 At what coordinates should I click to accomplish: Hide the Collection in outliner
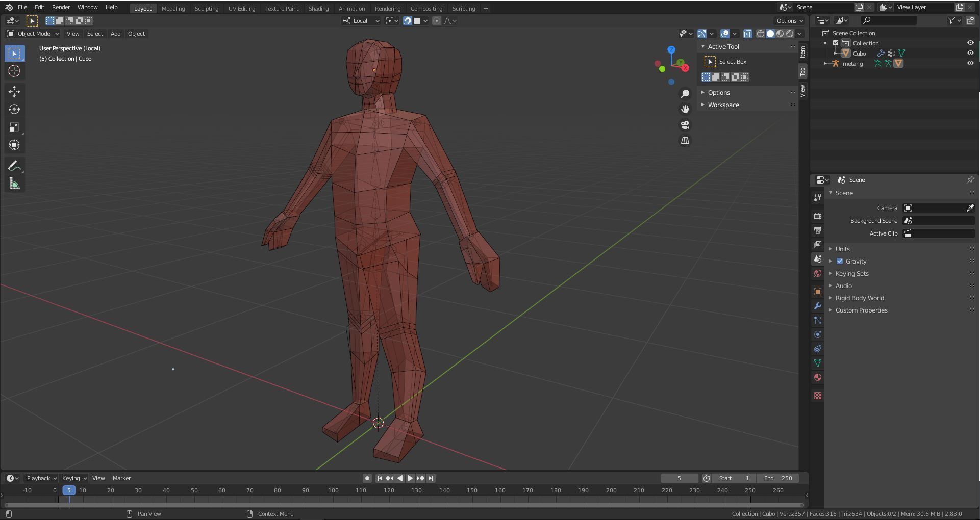(970, 43)
